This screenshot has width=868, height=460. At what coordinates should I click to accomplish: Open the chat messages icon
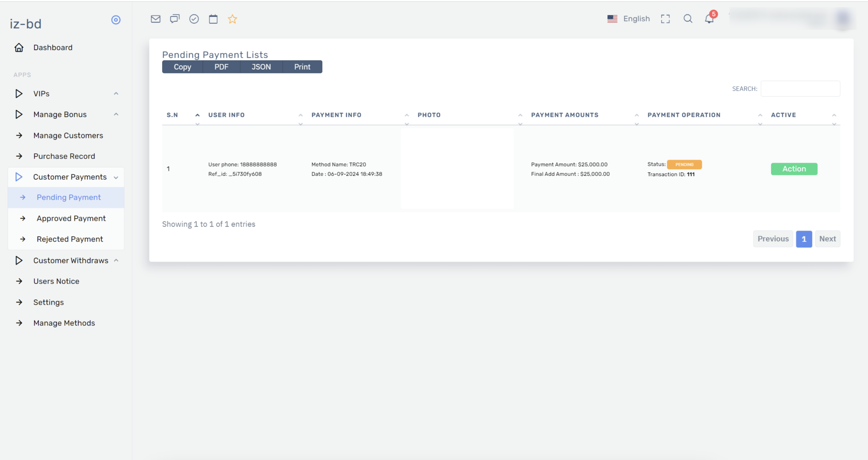click(175, 19)
